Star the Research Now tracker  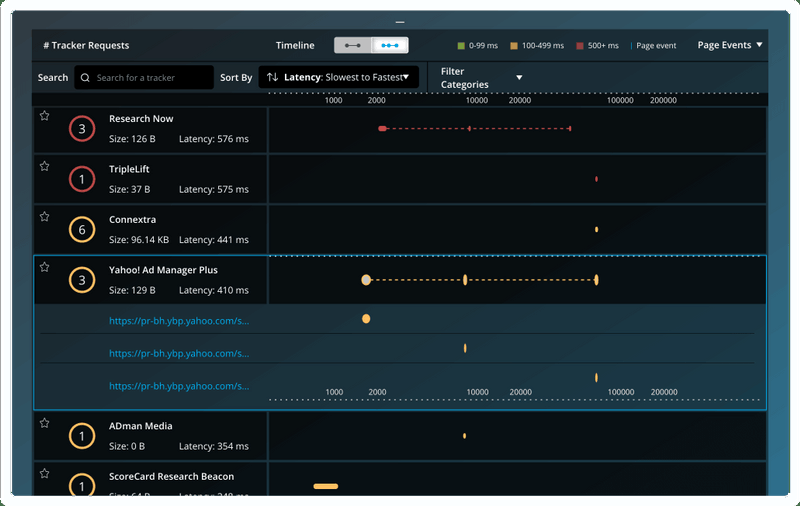coord(44,116)
